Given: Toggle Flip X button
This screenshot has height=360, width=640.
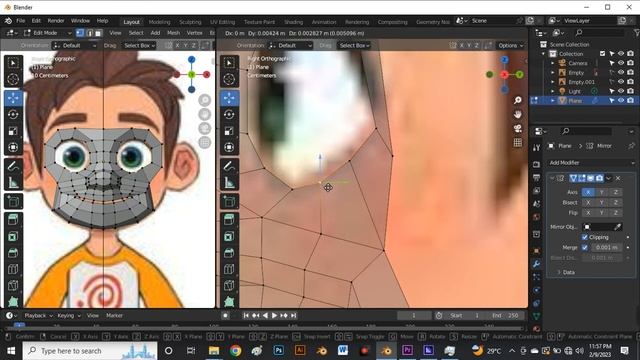Looking at the screenshot, I should [x=588, y=213].
